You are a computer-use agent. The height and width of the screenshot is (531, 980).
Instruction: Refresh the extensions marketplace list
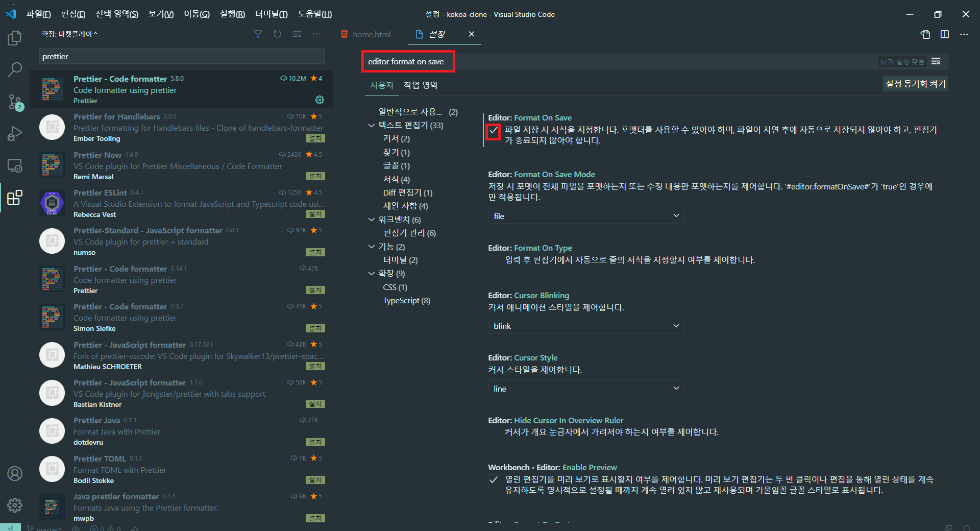[277, 34]
